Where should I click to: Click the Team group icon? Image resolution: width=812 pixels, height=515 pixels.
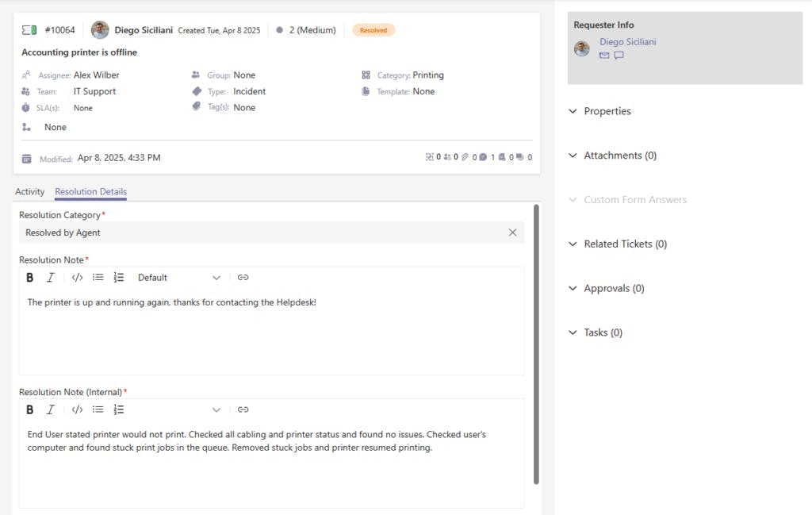25,91
